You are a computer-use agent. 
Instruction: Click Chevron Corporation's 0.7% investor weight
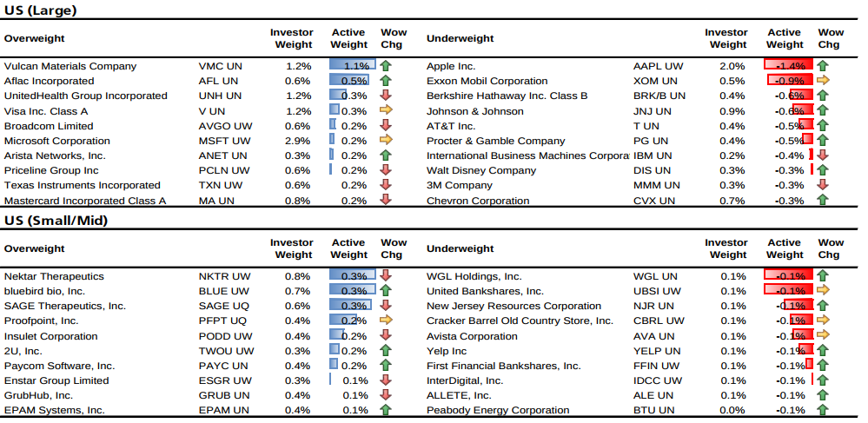click(732, 201)
